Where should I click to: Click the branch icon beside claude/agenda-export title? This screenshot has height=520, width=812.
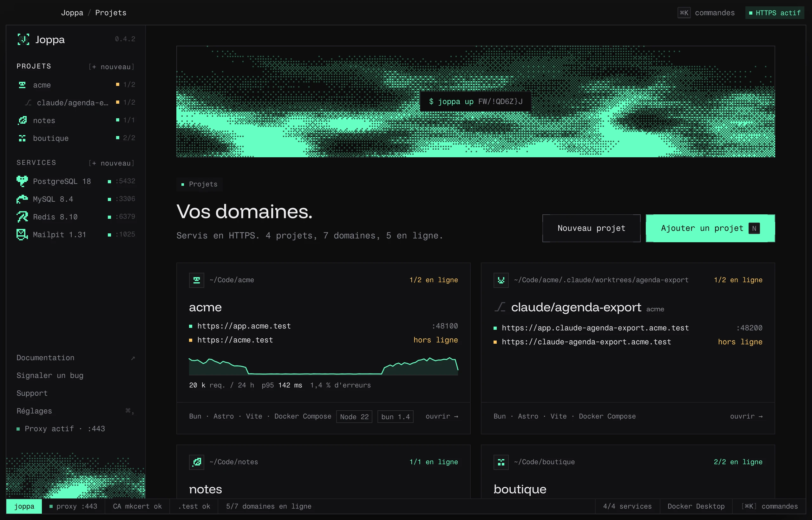point(500,307)
